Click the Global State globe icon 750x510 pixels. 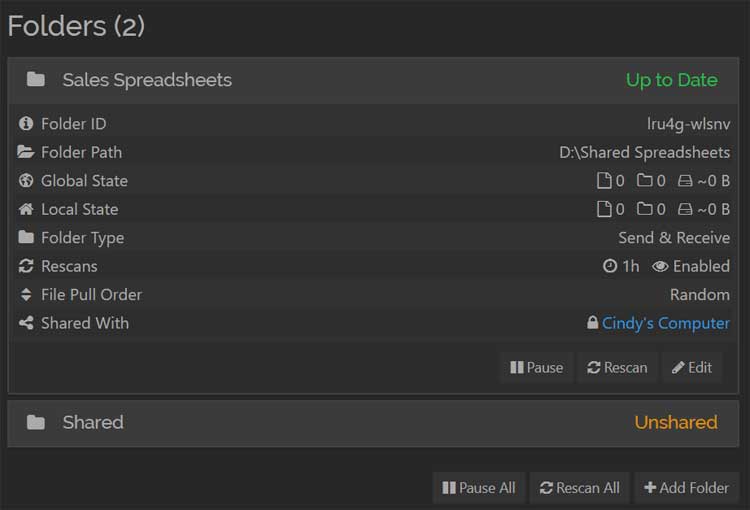26,180
